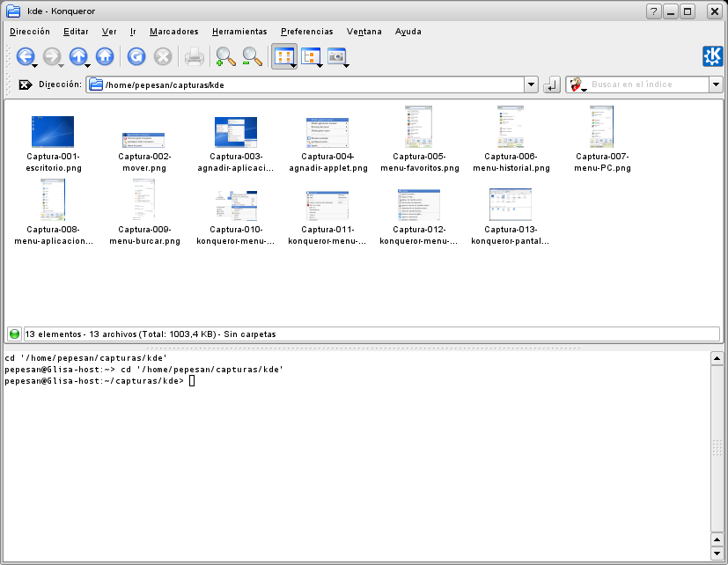
Task: Select the Captura-001-escritorio.png thumbnail
Action: [x=53, y=132]
